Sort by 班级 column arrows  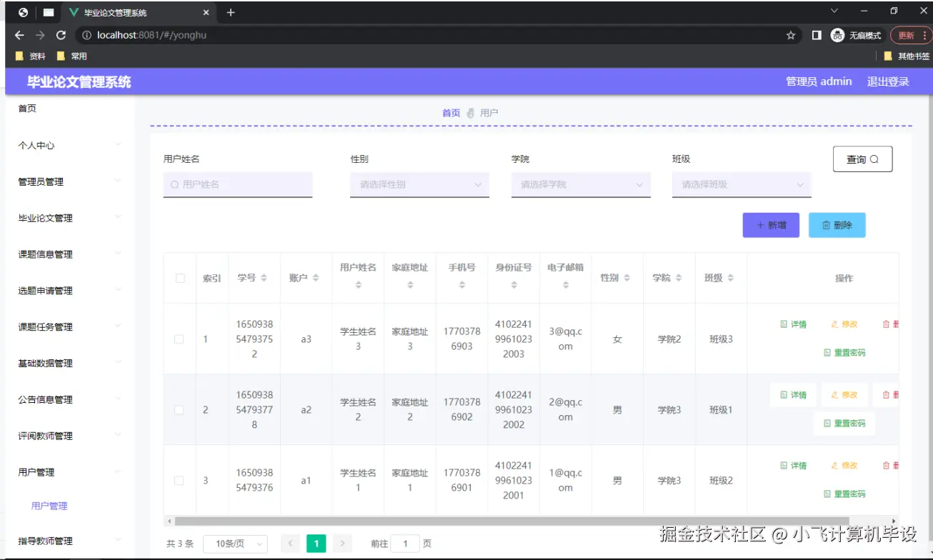click(x=731, y=278)
